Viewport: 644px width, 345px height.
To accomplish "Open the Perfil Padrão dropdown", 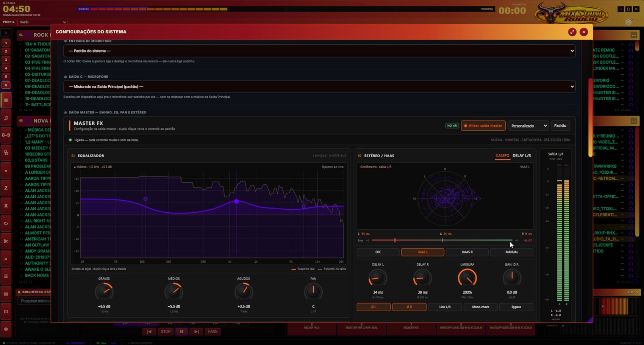I will 42,22.
